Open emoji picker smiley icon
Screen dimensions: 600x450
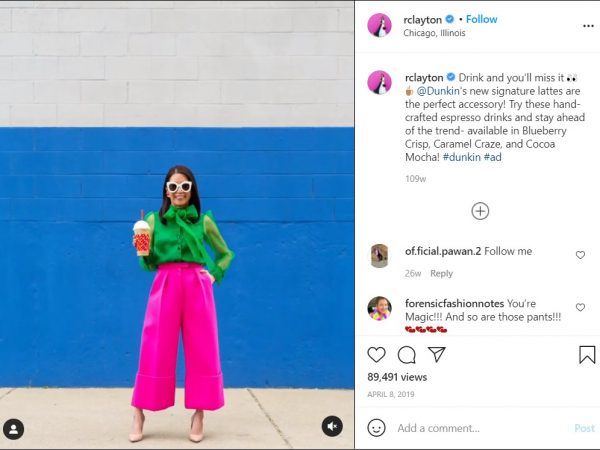tap(376, 428)
